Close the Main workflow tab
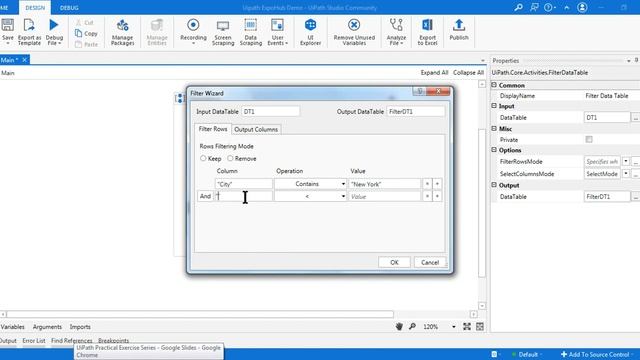The image size is (640, 360). (24, 60)
